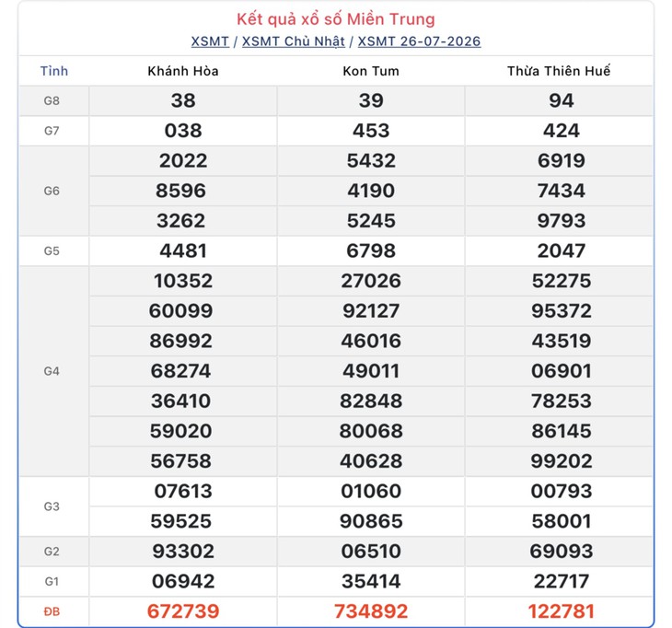Click the G3 result 07613
The width and height of the screenshot is (672, 628).
click(183, 491)
